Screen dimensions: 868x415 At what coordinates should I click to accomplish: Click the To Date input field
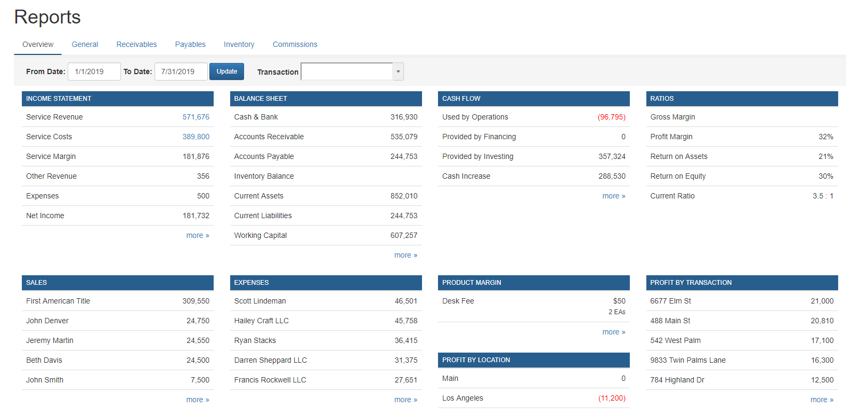[181, 71]
